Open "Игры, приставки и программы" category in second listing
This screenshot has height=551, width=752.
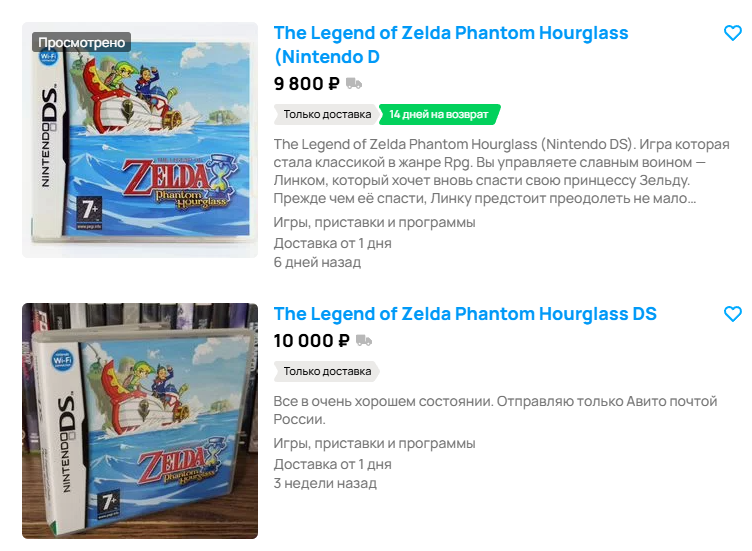375,443
